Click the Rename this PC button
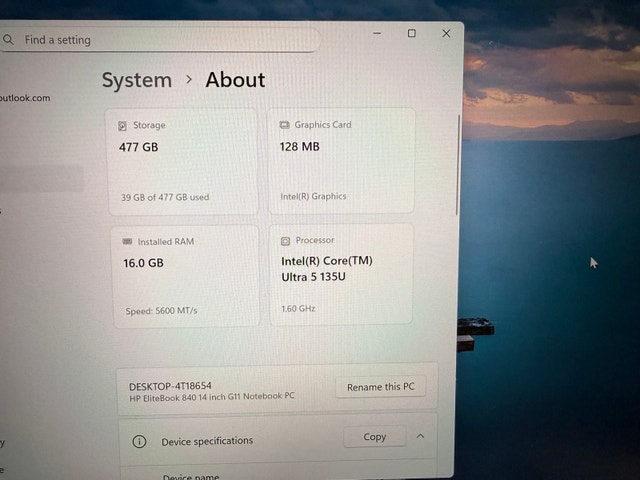 tap(380, 387)
